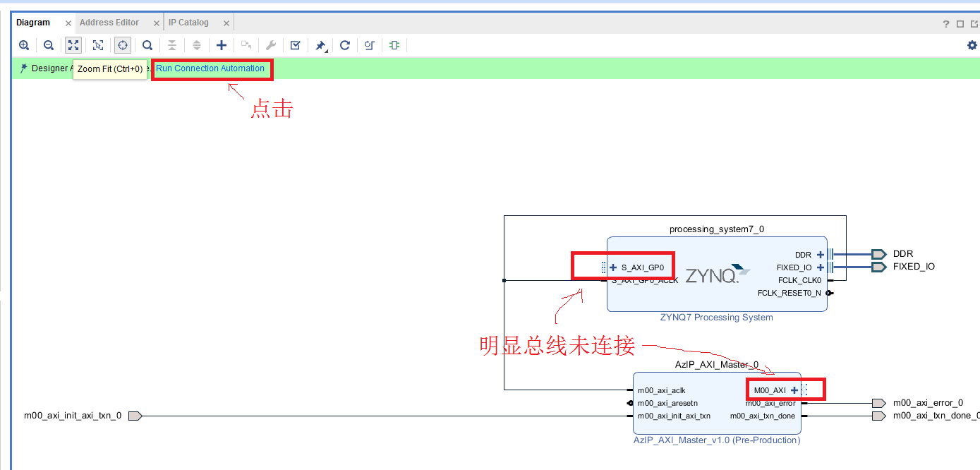Select the processing_system7_0 block title
Image resolution: width=980 pixels, height=470 pixels.
point(717,229)
